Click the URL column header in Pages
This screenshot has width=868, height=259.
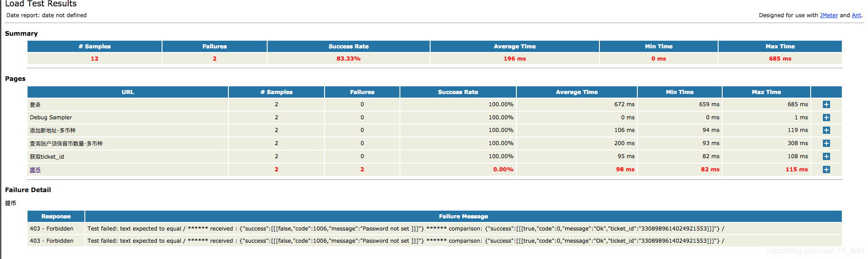128,92
